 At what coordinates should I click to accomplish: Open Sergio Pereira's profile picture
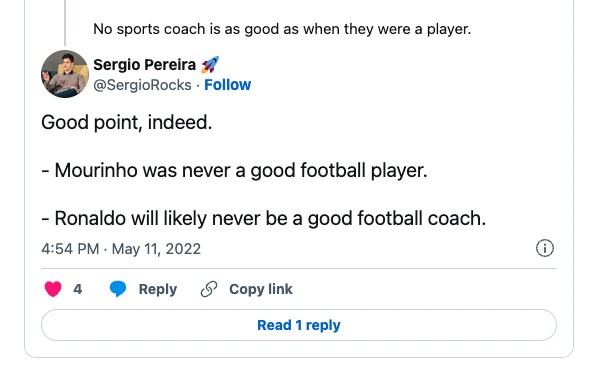[65, 74]
